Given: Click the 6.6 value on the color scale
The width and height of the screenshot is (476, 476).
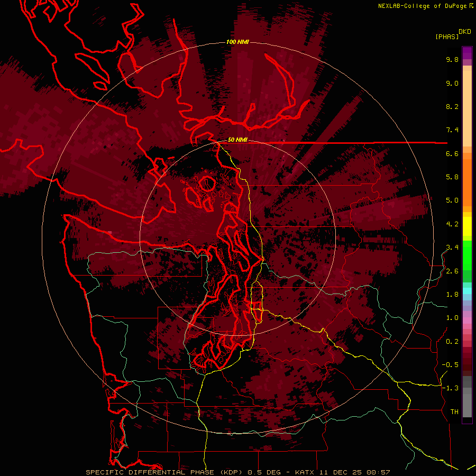Looking at the screenshot, I should tap(452, 153).
